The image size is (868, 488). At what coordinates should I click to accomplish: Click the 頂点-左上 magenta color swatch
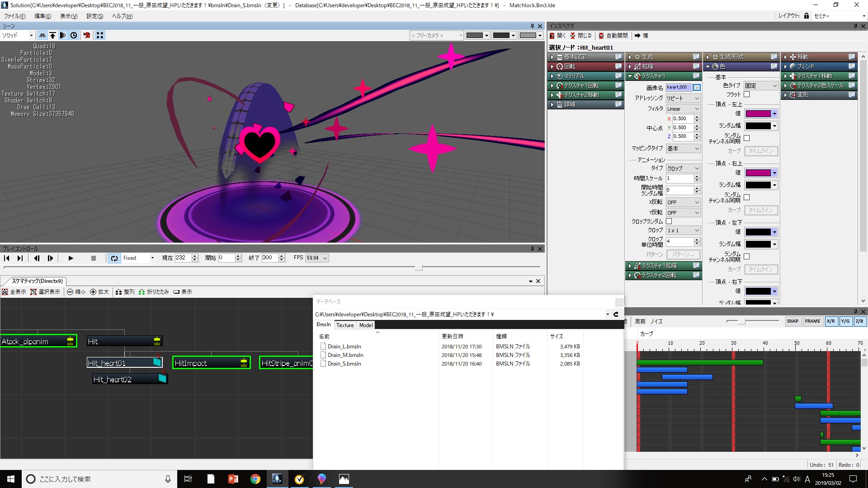click(758, 114)
